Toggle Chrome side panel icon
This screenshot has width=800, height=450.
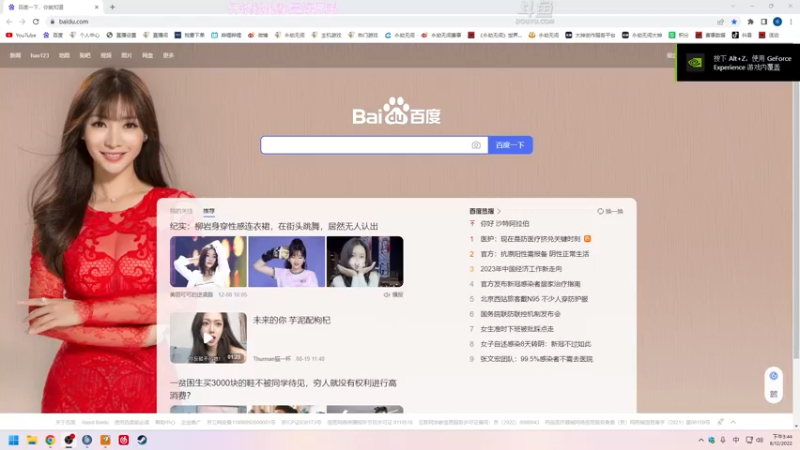[x=764, y=21]
